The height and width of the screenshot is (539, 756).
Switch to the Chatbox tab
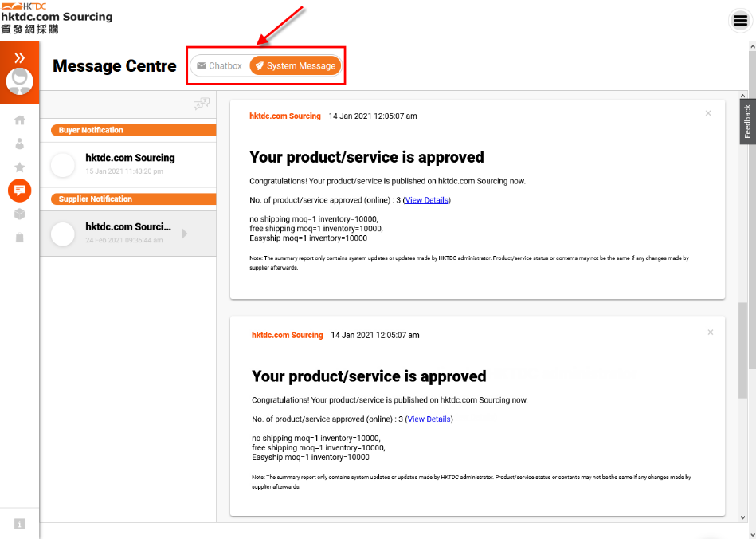click(220, 65)
